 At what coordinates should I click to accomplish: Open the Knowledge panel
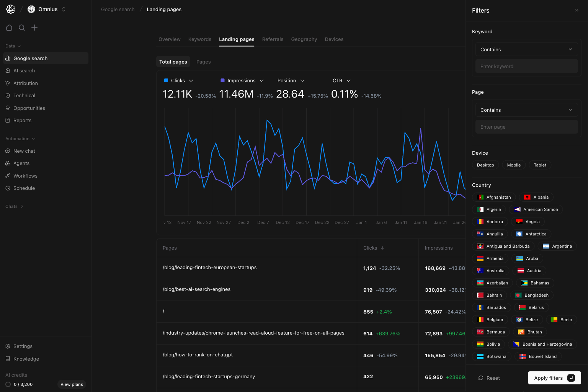26,359
